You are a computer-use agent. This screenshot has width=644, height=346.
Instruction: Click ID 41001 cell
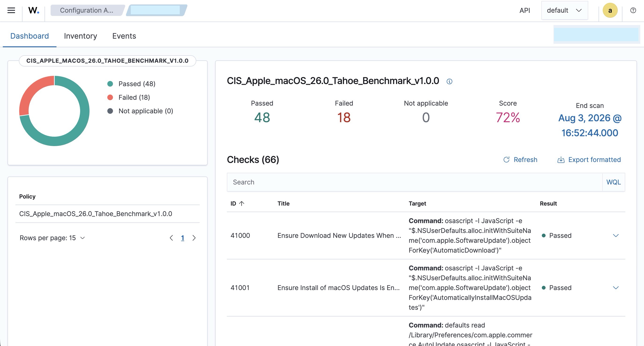click(240, 287)
